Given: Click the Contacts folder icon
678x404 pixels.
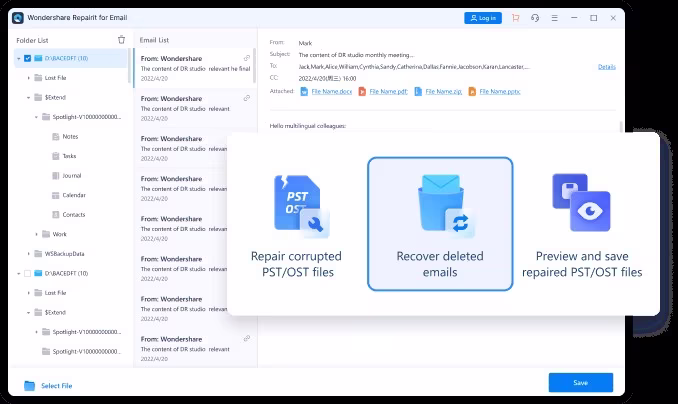Looking at the screenshot, I should tap(55, 215).
